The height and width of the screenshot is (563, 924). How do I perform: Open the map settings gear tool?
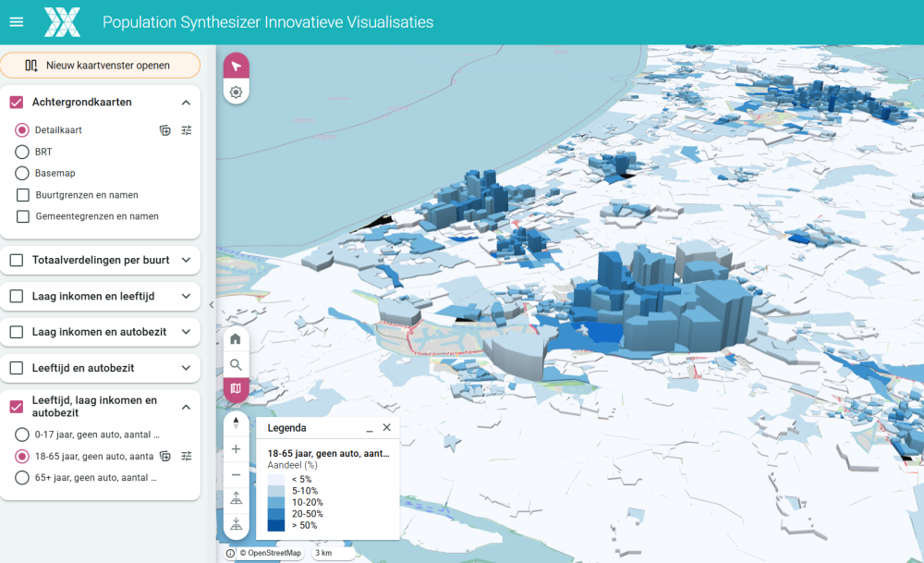(x=237, y=92)
